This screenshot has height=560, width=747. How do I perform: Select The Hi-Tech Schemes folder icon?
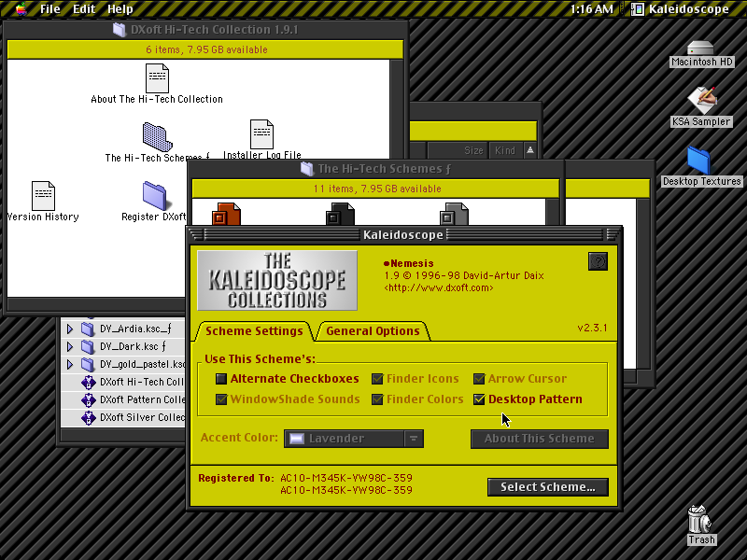[x=157, y=137]
